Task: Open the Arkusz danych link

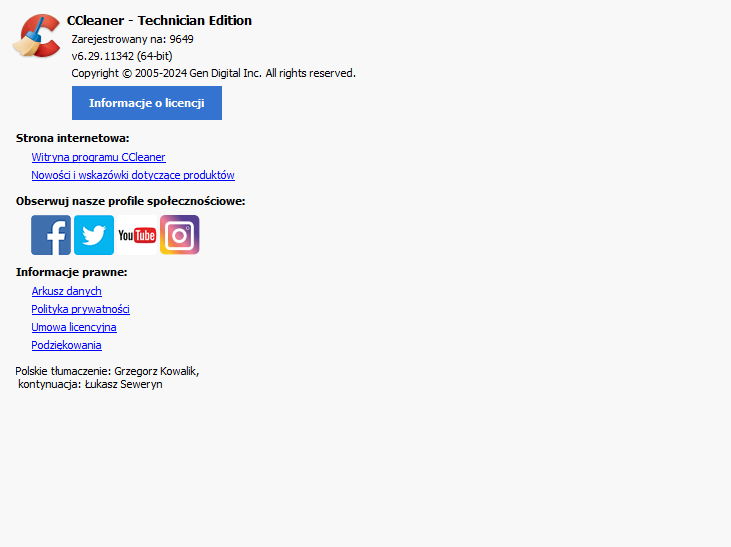Action: pyautogui.click(x=67, y=291)
